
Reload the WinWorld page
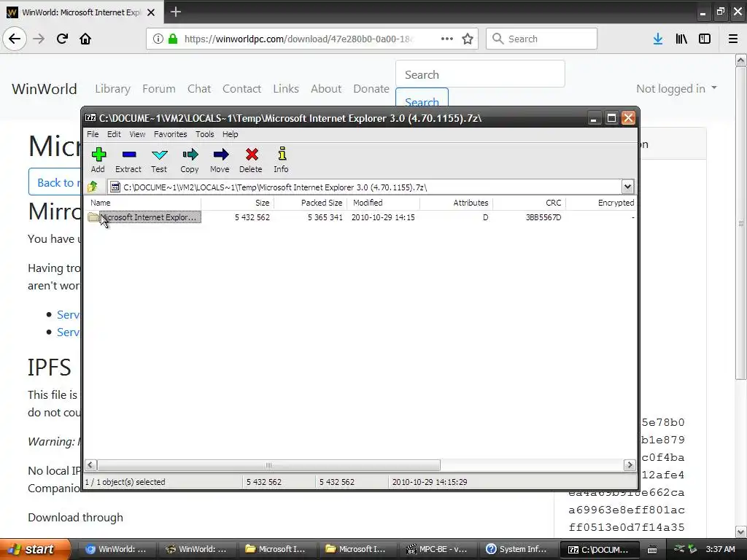tap(62, 39)
